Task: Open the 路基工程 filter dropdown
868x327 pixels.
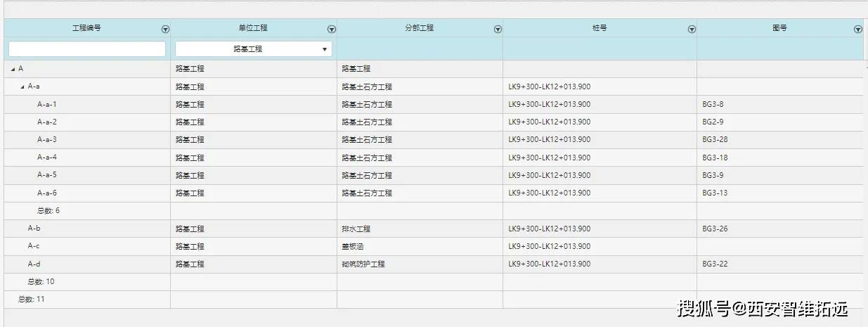Action: (x=324, y=49)
